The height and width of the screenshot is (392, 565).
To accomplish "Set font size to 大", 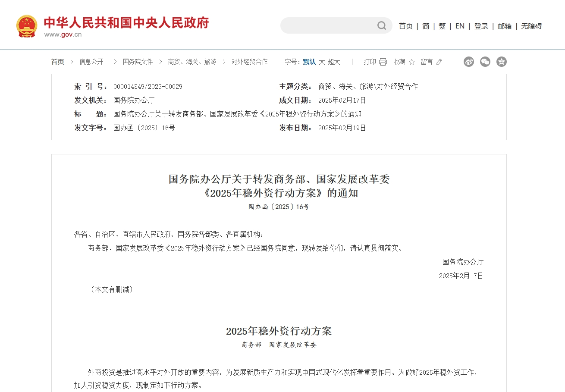I will point(322,62).
